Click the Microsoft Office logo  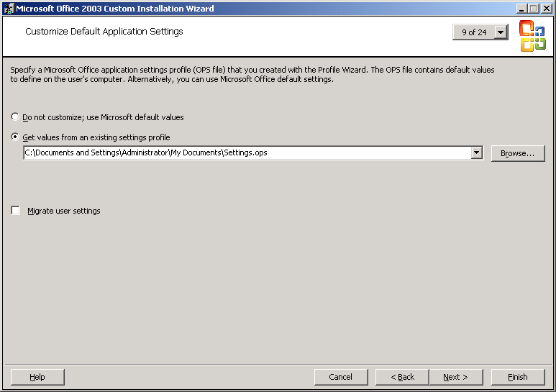point(532,36)
